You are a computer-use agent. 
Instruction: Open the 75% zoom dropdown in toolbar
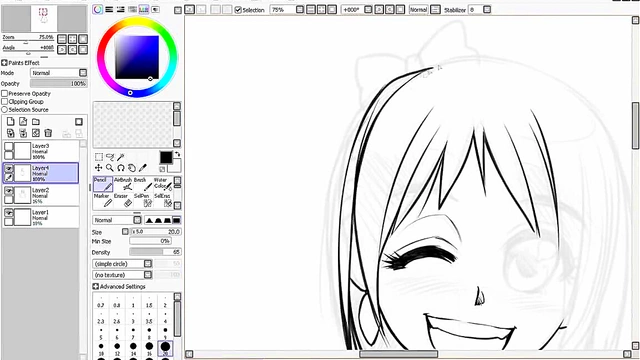coord(300,10)
